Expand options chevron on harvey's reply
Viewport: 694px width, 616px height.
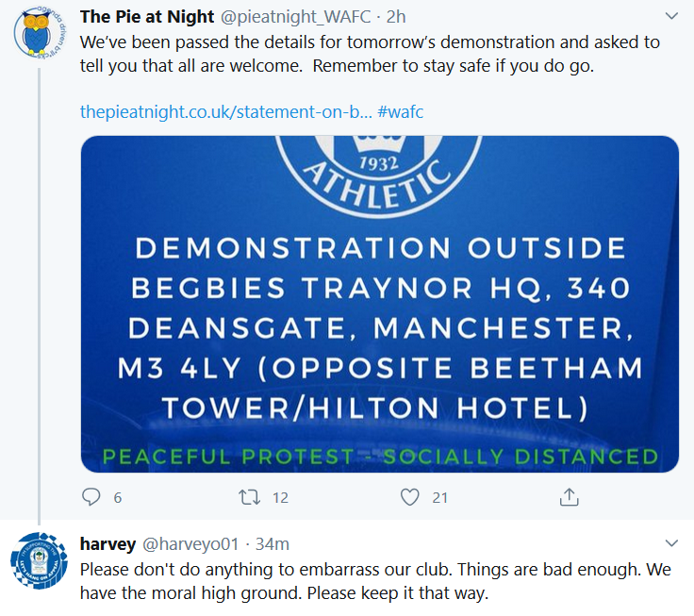[671, 543]
